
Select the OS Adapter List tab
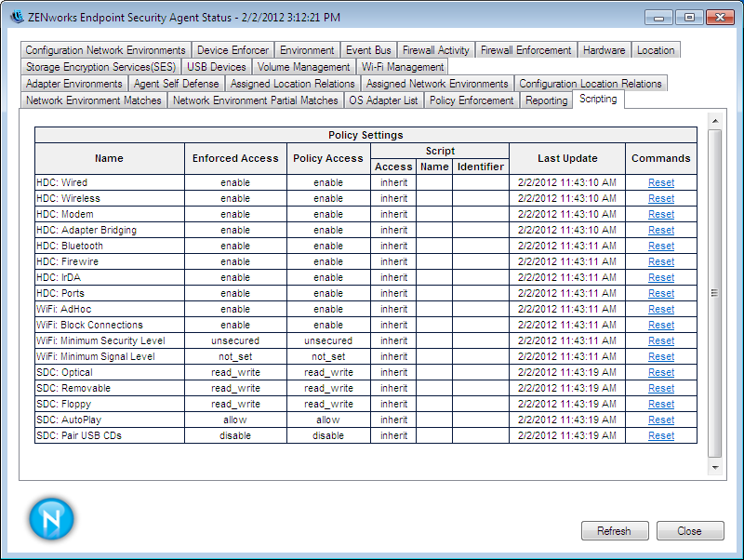383,100
